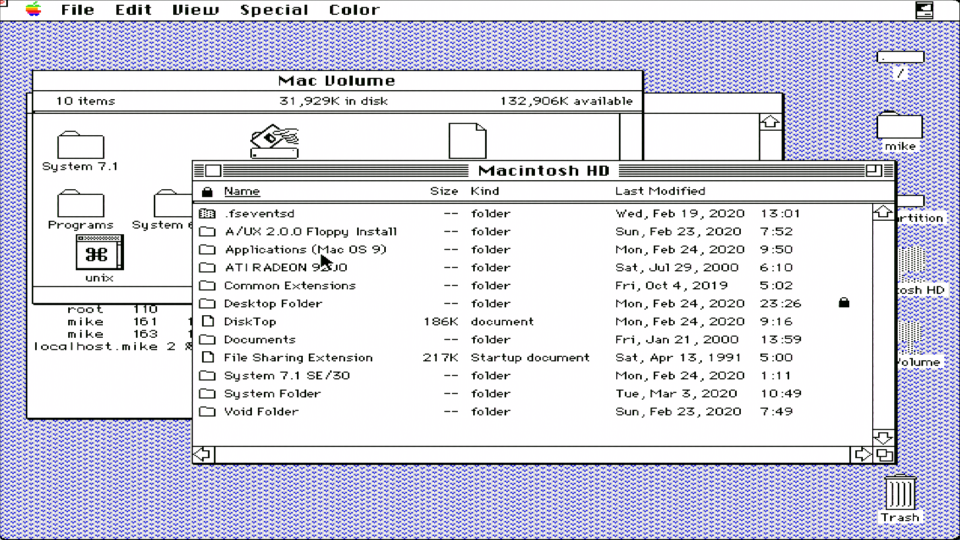Select the DiskTop document icon
The height and width of the screenshot is (540, 960).
coord(208,321)
